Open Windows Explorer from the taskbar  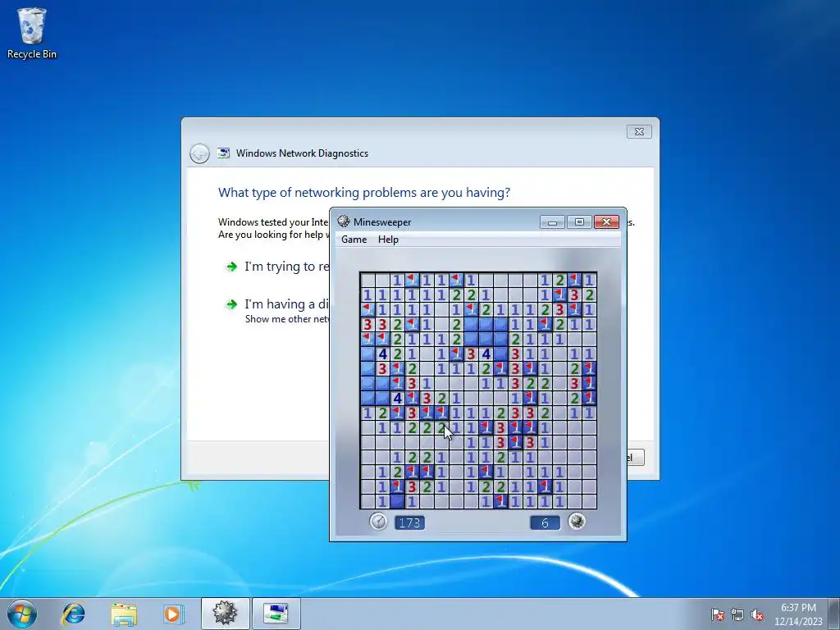124,614
